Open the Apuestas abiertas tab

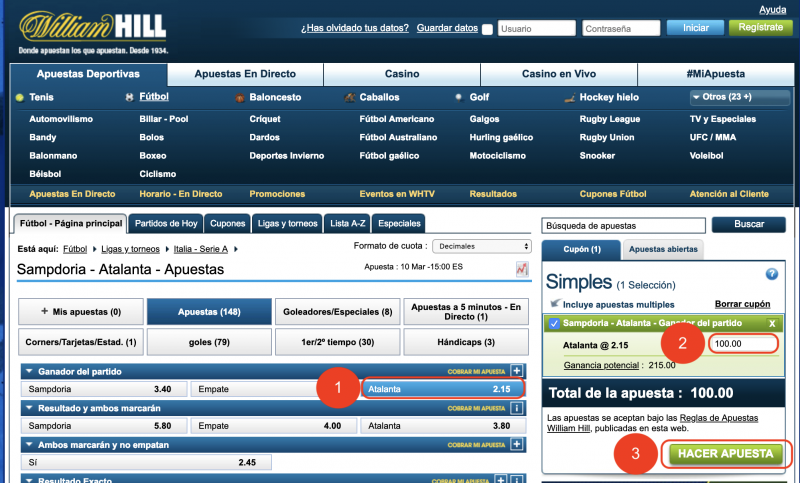663,249
